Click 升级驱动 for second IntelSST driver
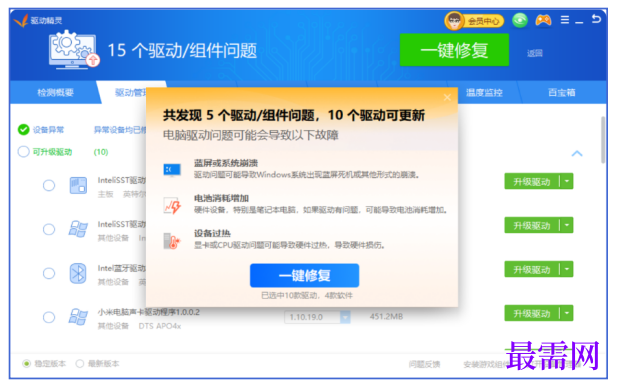Image resolution: width=618 pixels, height=387 pixels. pos(532,225)
